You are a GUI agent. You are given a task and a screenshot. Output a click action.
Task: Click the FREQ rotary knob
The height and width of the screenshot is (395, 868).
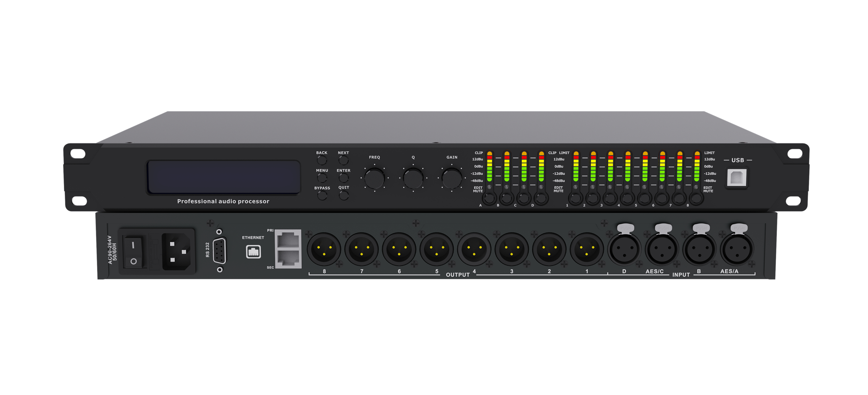coord(374,178)
